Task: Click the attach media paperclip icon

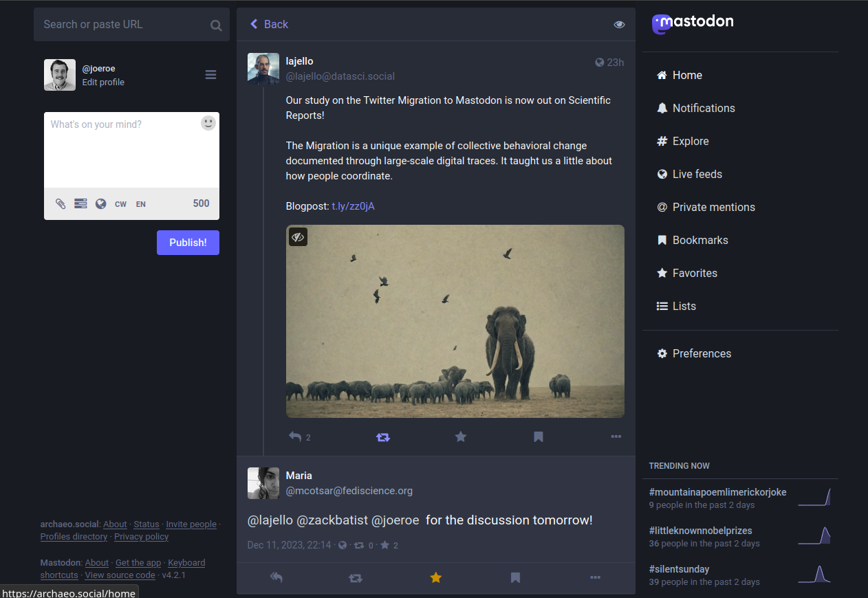Action: [61, 203]
